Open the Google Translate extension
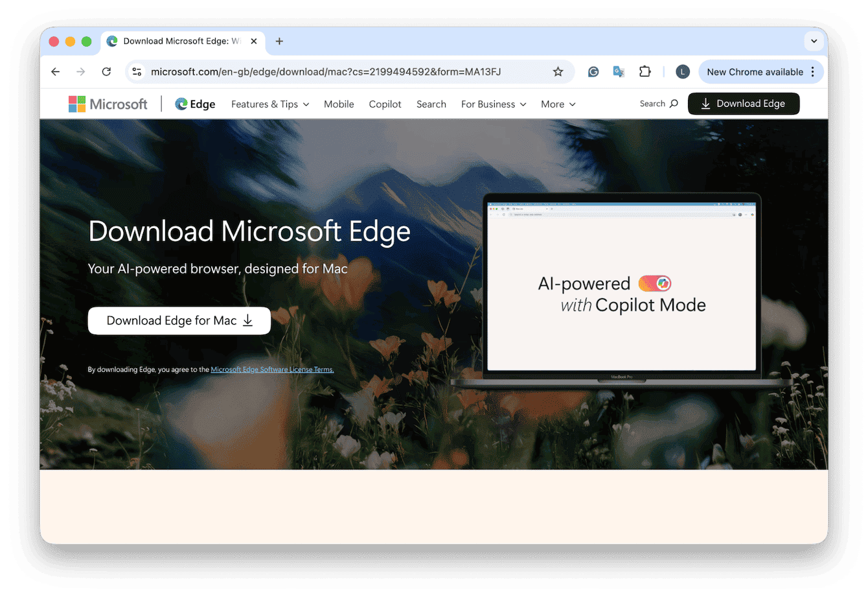 pyautogui.click(x=619, y=72)
